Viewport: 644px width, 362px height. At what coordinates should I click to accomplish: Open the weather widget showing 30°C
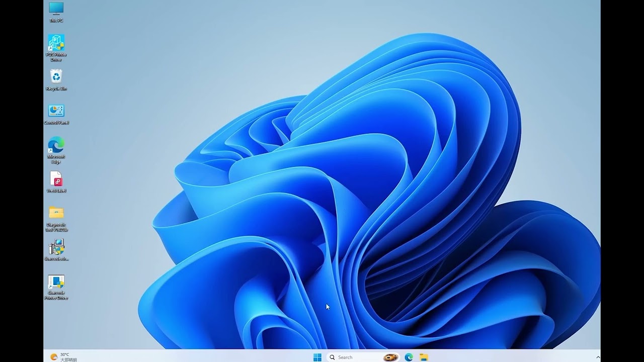[x=63, y=357]
